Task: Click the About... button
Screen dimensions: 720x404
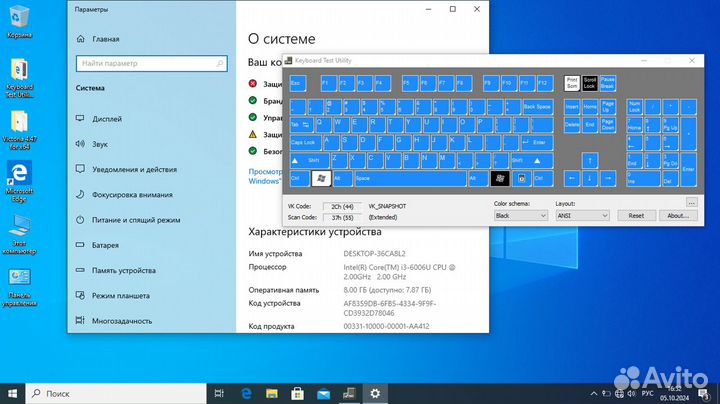Action: [x=678, y=215]
